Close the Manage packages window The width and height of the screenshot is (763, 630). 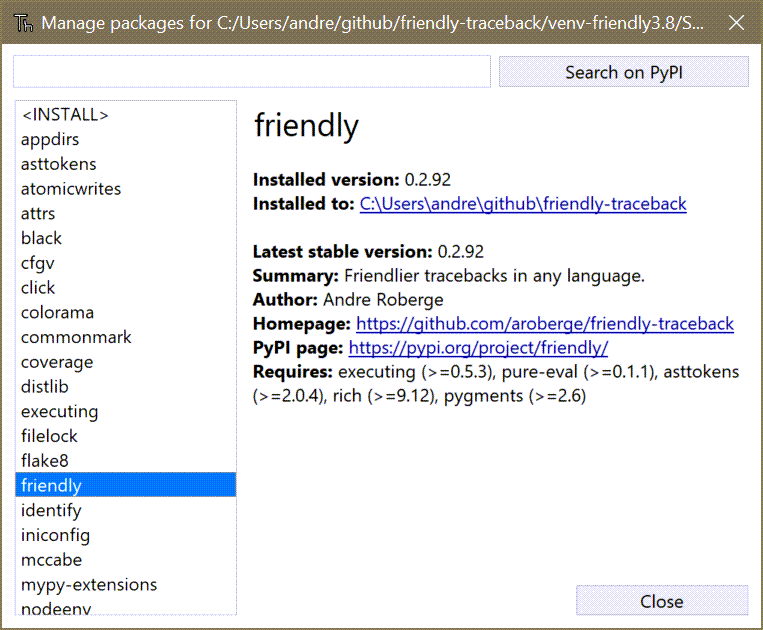[736, 22]
